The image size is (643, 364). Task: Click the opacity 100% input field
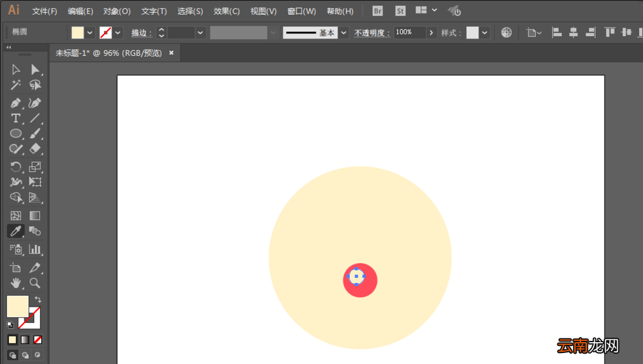tap(410, 32)
